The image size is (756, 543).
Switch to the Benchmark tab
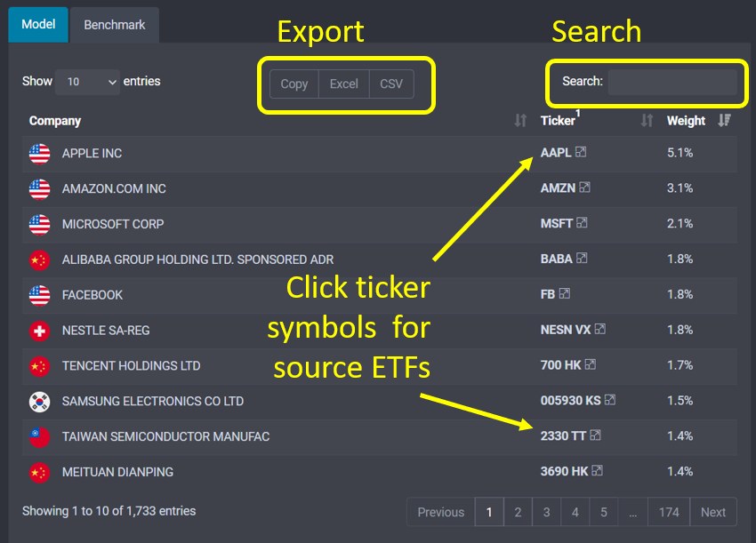coord(114,25)
